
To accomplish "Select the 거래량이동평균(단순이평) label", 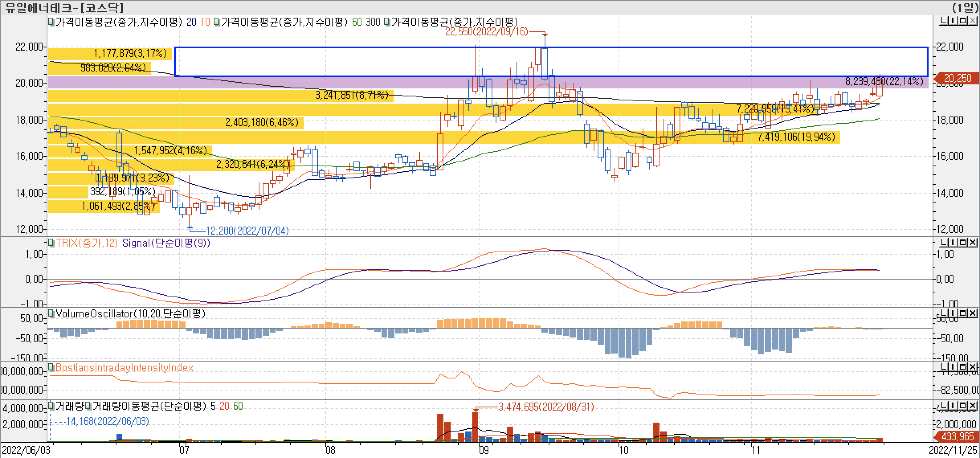I will click(x=149, y=406).
